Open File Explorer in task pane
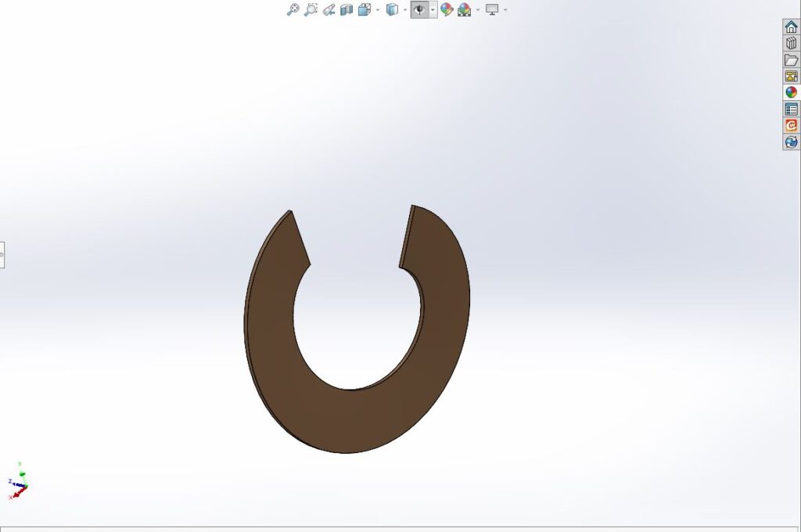This screenshot has width=801, height=532. (x=791, y=59)
